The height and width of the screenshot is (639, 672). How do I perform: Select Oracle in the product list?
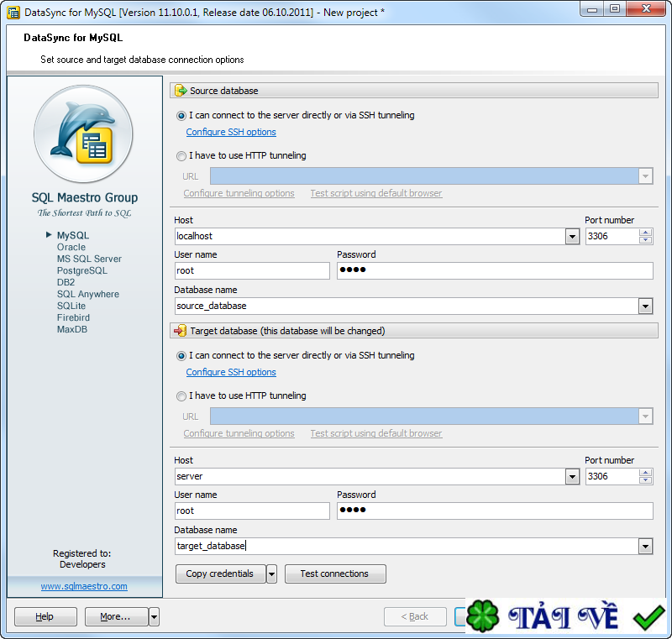click(x=71, y=248)
